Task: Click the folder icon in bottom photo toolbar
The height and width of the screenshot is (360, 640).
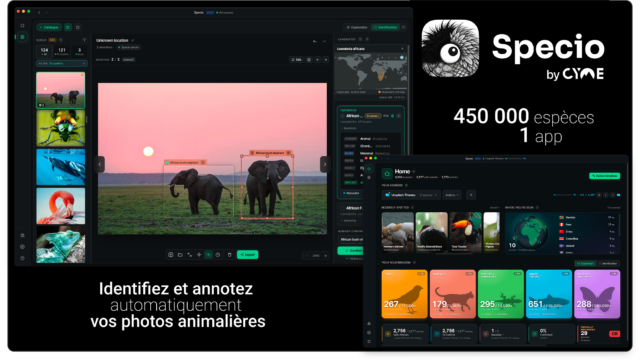Action: 180,255
